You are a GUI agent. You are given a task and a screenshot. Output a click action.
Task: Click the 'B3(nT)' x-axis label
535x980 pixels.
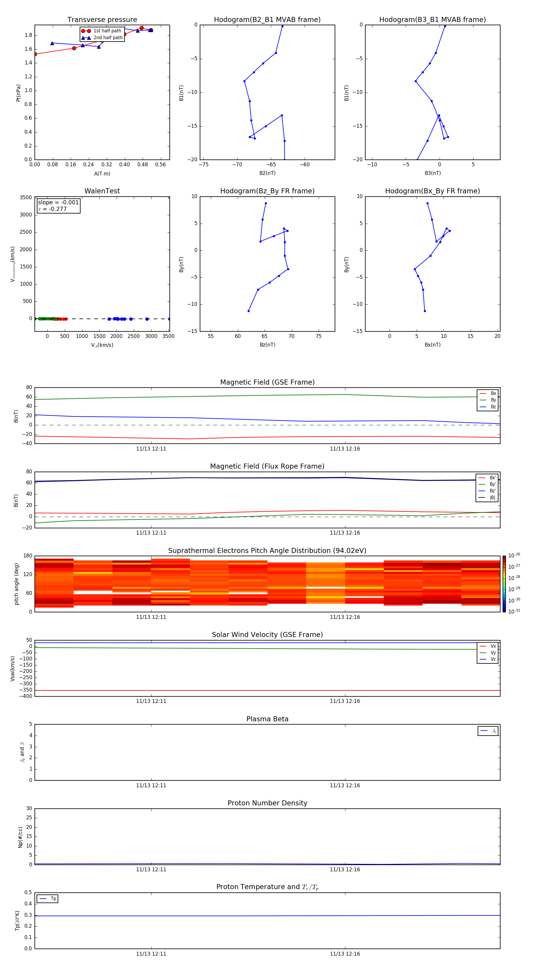[x=432, y=173]
